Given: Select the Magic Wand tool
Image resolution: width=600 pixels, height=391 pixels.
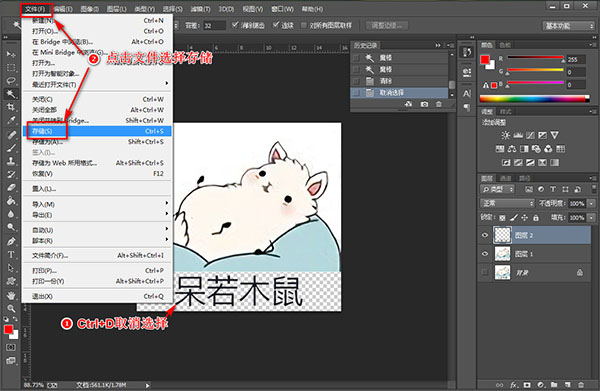Looking at the screenshot, I should click(11, 94).
